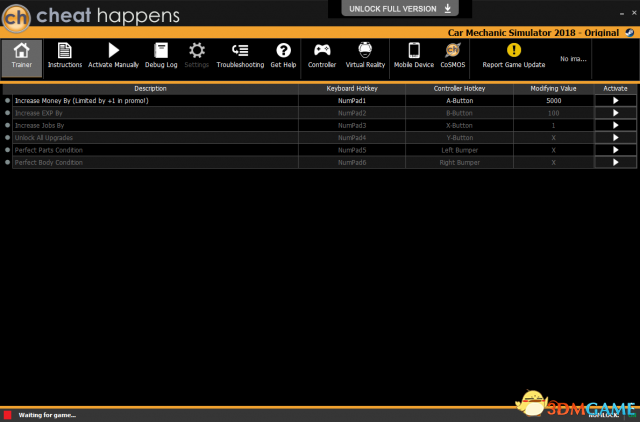Image resolution: width=640 pixels, height=422 pixels.
Task: Toggle status dot for Perfect Body Condition
Action: pos(7,162)
